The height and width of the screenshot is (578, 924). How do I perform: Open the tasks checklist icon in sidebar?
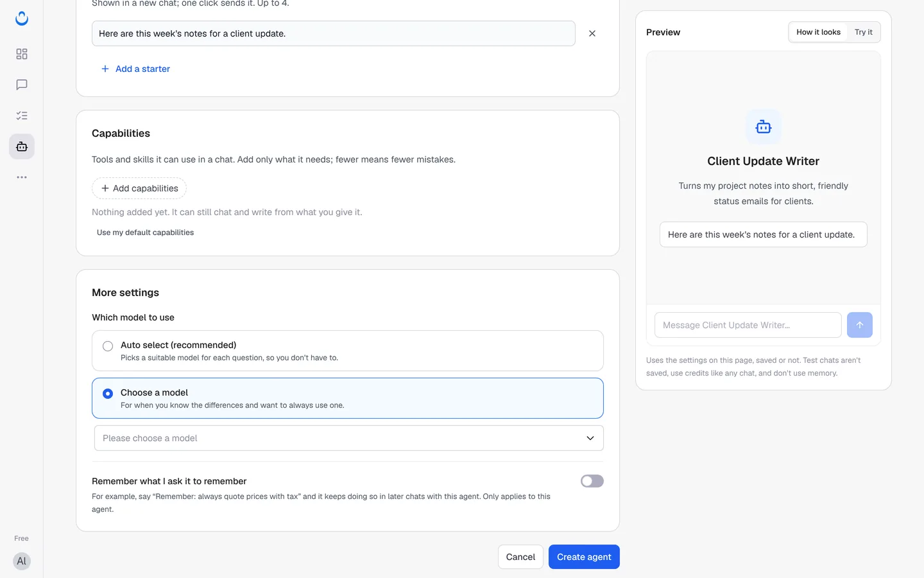pyautogui.click(x=22, y=116)
